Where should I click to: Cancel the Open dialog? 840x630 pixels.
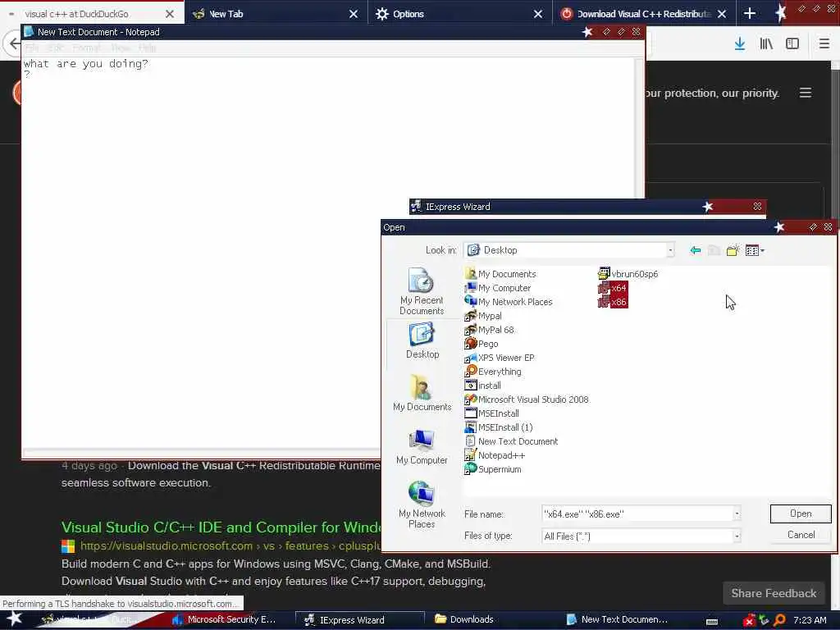[x=801, y=535]
